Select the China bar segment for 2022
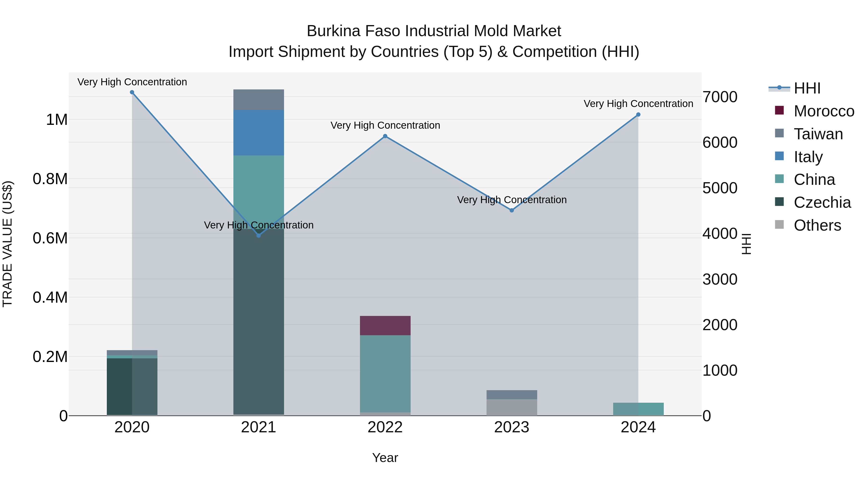 point(385,374)
